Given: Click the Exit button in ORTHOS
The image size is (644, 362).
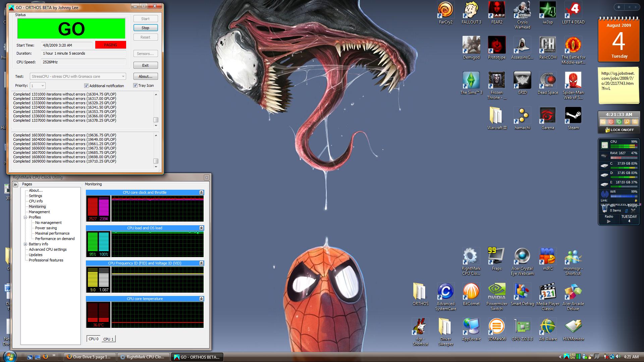Looking at the screenshot, I should [145, 65].
